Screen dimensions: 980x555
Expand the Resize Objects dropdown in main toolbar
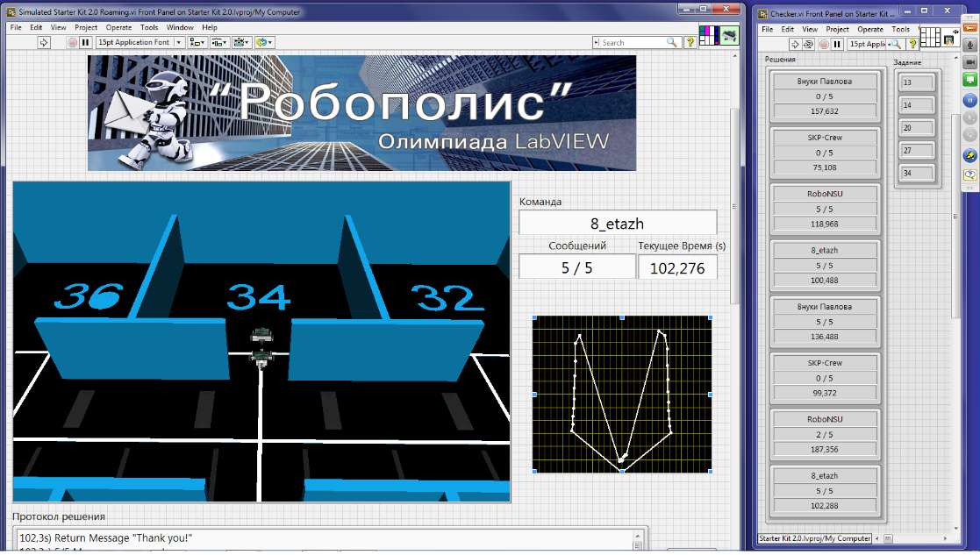click(x=241, y=42)
